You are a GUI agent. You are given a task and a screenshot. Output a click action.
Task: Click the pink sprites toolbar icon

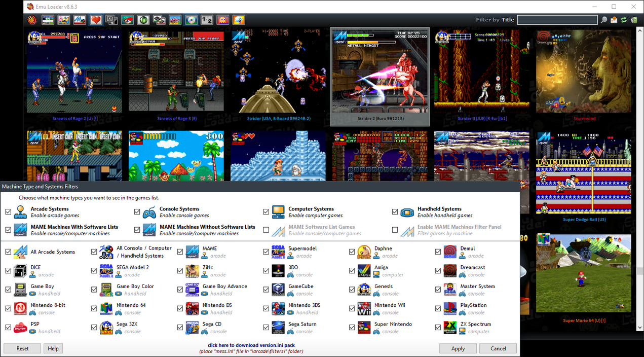[x=175, y=20]
